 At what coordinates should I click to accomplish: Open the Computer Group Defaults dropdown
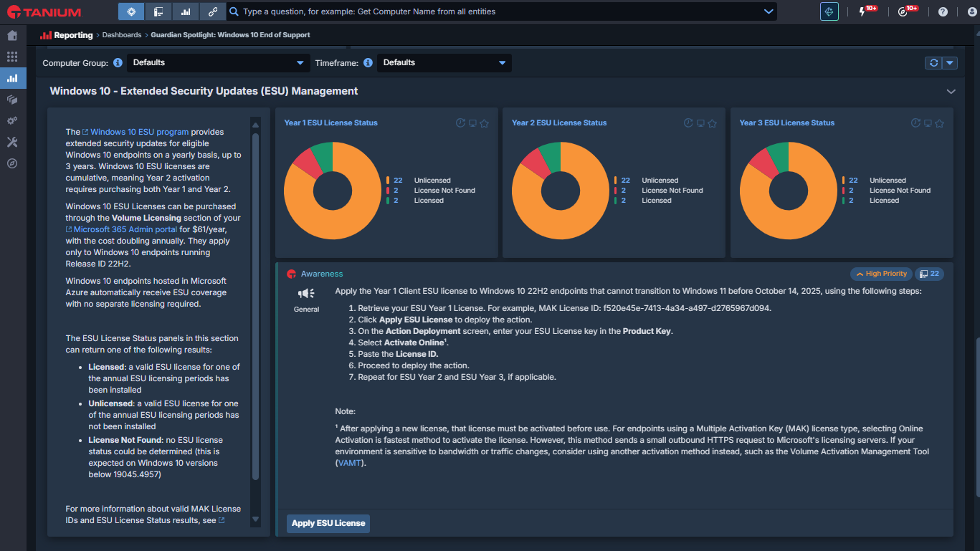pos(219,63)
